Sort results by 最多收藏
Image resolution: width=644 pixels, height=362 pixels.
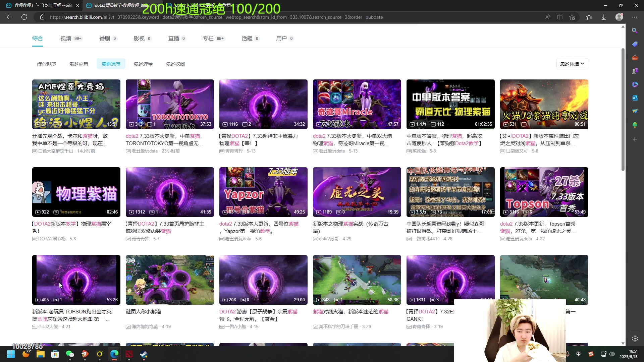pos(175,64)
